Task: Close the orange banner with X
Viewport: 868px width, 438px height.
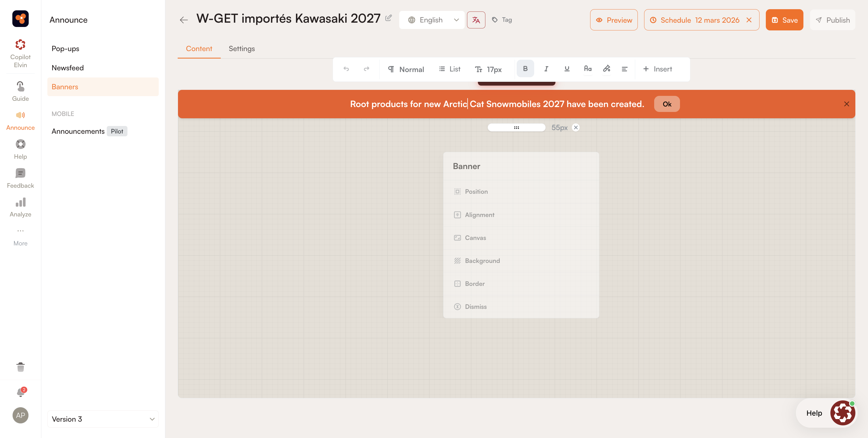Action: pos(846,104)
